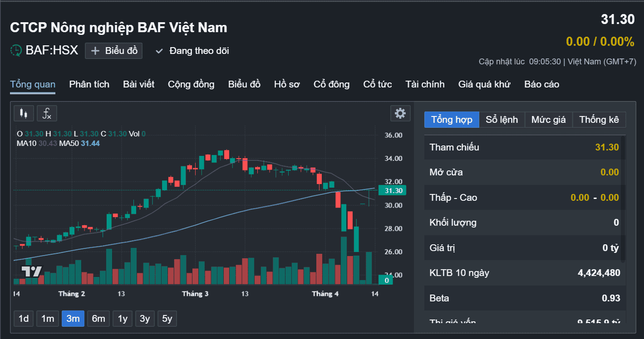Screen dimensions: 644x339
Task: View the Cổ tức tab
Action: point(378,84)
